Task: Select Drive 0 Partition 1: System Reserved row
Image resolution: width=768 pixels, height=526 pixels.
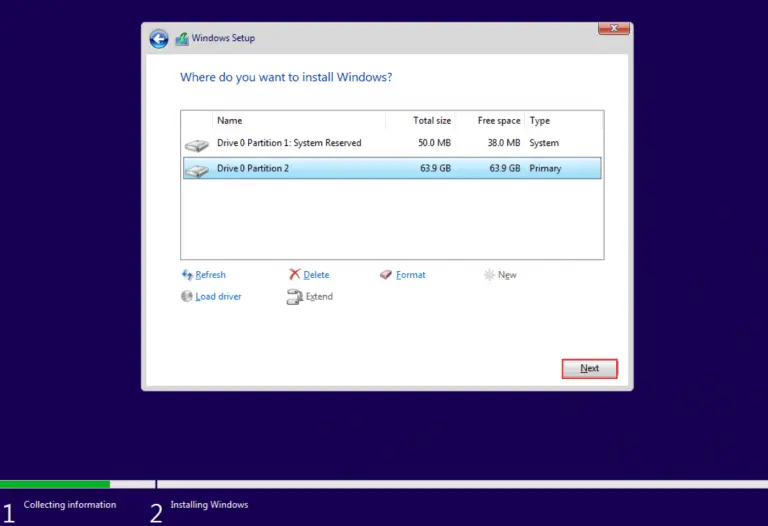Action: click(x=392, y=143)
